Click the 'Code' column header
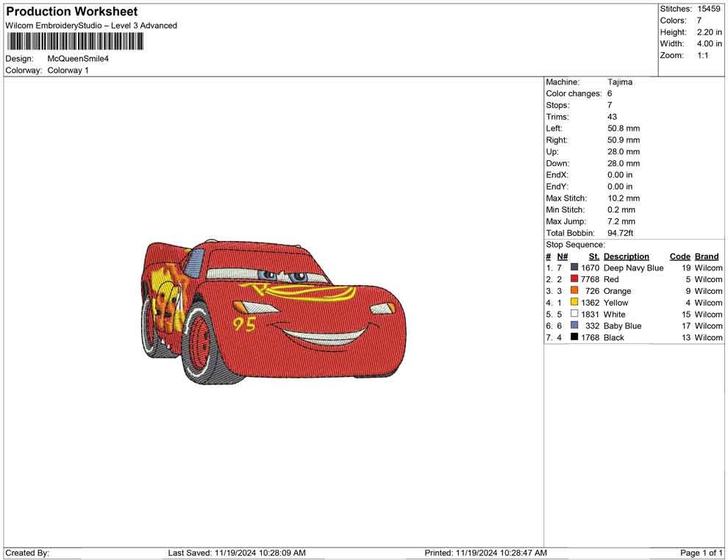The image size is (728, 560). click(680, 256)
